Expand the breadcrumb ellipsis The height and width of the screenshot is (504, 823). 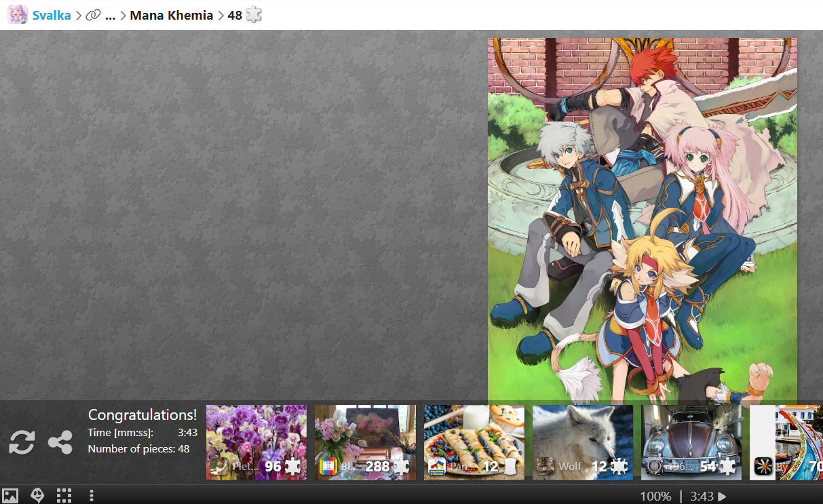[111, 16]
